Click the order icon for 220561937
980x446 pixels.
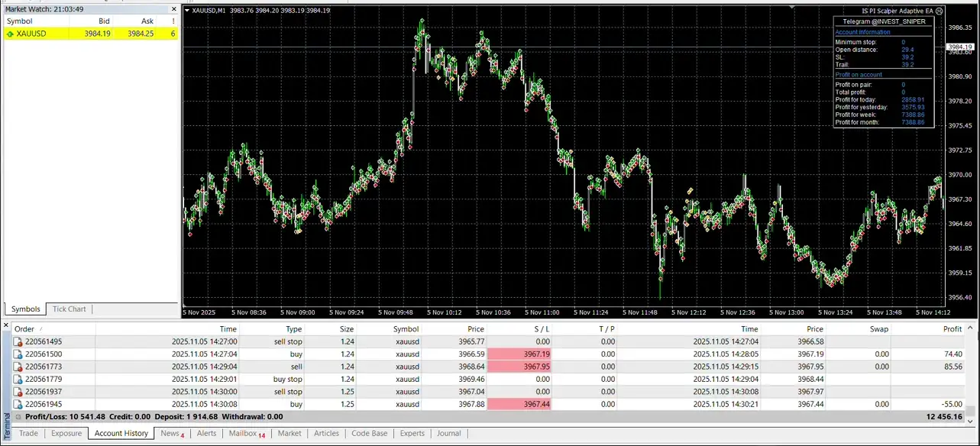tap(18, 392)
